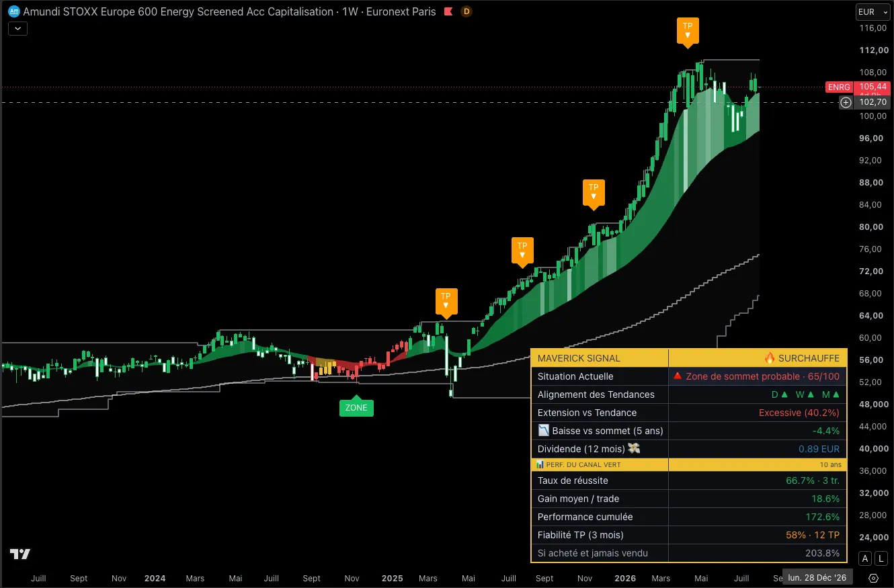Screen dimensions: 894x588
Task: Click the 203.8% value
Action: 823,553
